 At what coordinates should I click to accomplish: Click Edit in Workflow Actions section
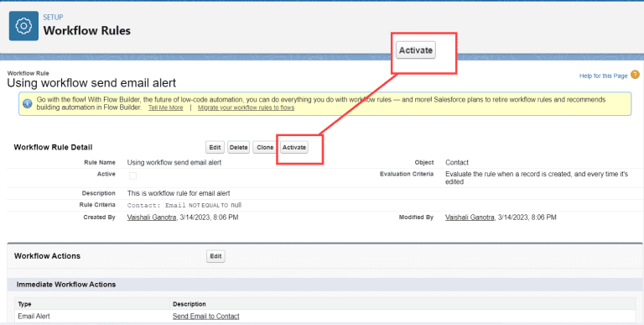pos(216,256)
